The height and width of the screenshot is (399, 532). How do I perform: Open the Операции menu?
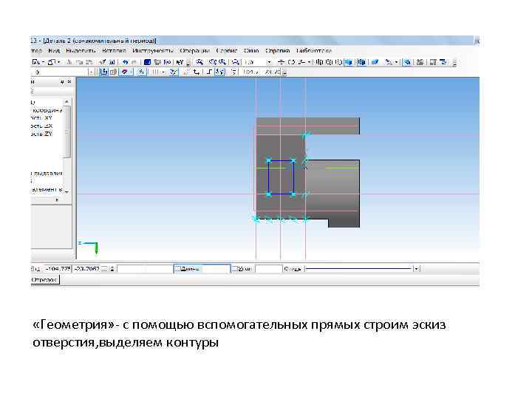click(195, 50)
